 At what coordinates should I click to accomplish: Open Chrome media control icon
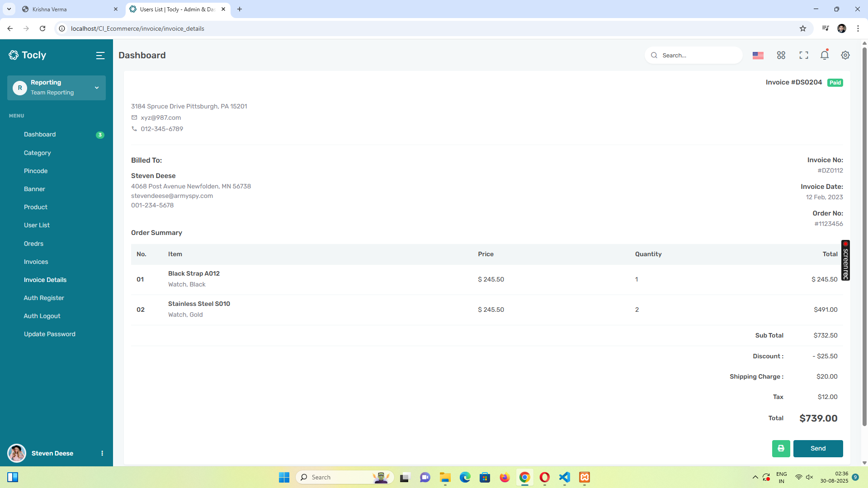click(826, 28)
